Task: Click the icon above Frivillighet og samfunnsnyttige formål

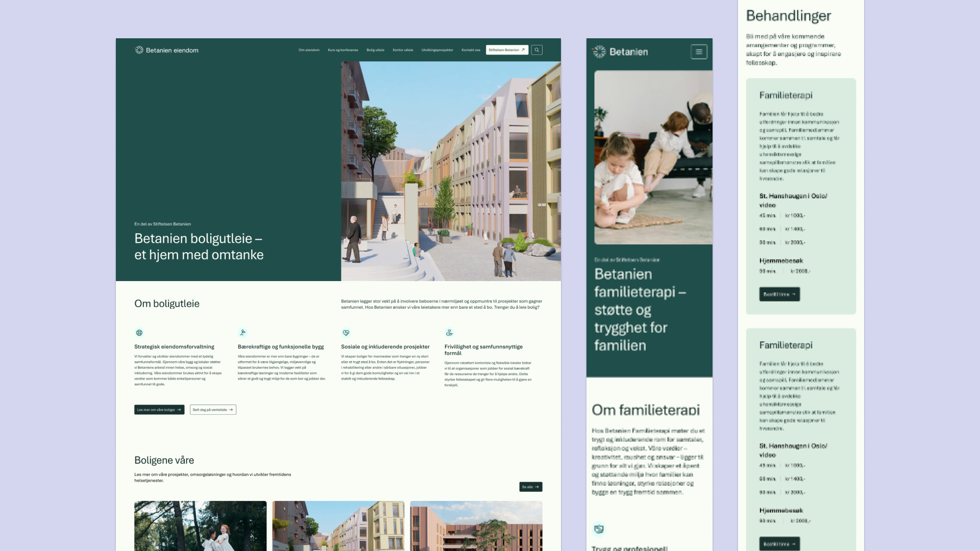Action: pos(449,333)
